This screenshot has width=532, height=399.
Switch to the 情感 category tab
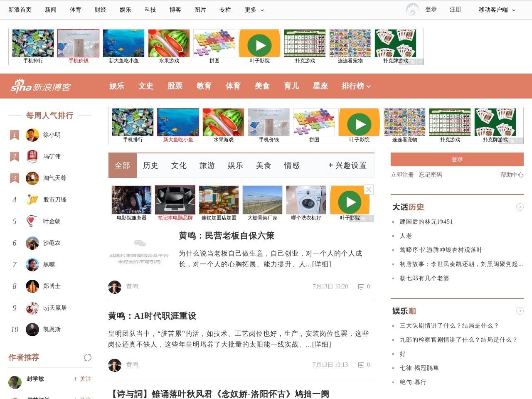(x=292, y=165)
